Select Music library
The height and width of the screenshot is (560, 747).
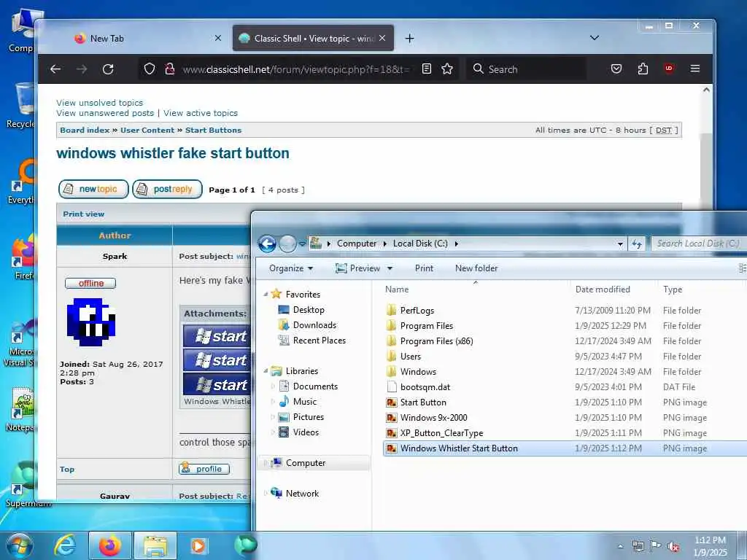304,402
